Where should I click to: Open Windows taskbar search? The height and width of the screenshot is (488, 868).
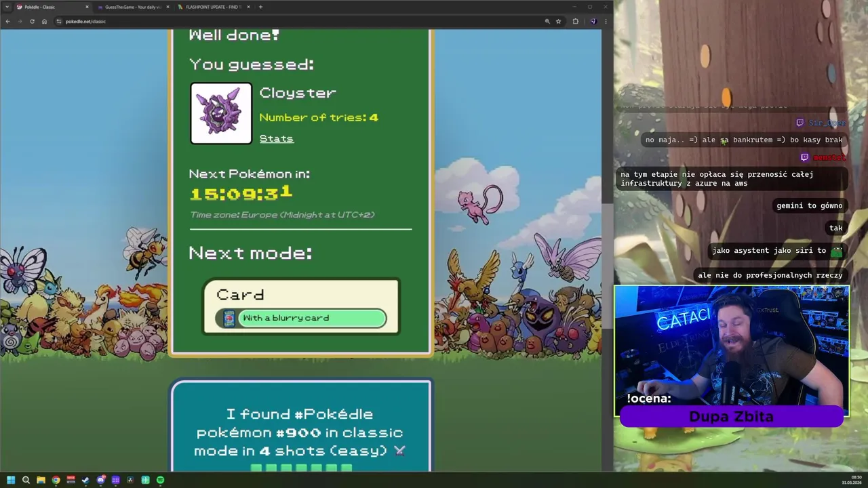[x=26, y=480]
